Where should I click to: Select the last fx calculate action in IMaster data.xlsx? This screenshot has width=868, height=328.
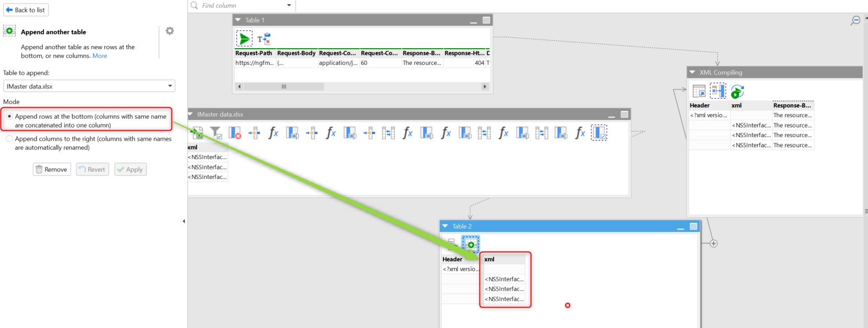pos(580,133)
